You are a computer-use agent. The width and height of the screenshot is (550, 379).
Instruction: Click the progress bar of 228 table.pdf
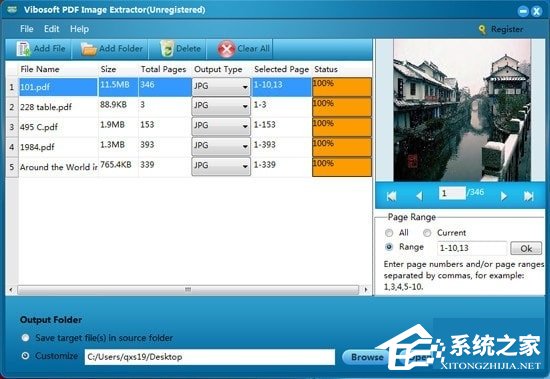coord(342,107)
